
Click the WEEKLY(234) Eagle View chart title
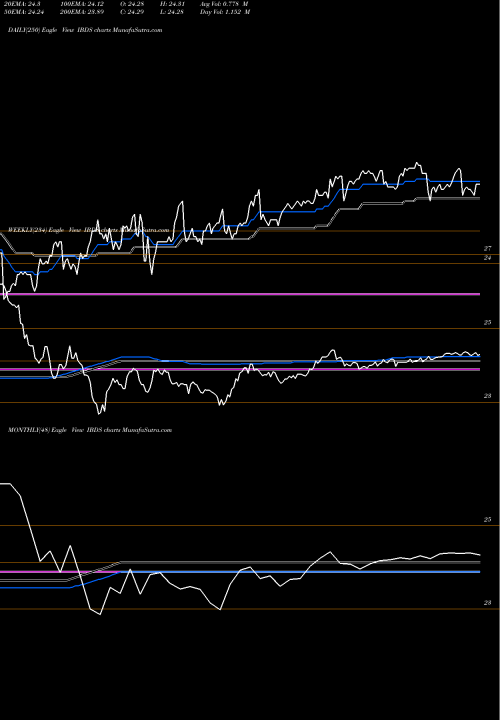[89, 230]
